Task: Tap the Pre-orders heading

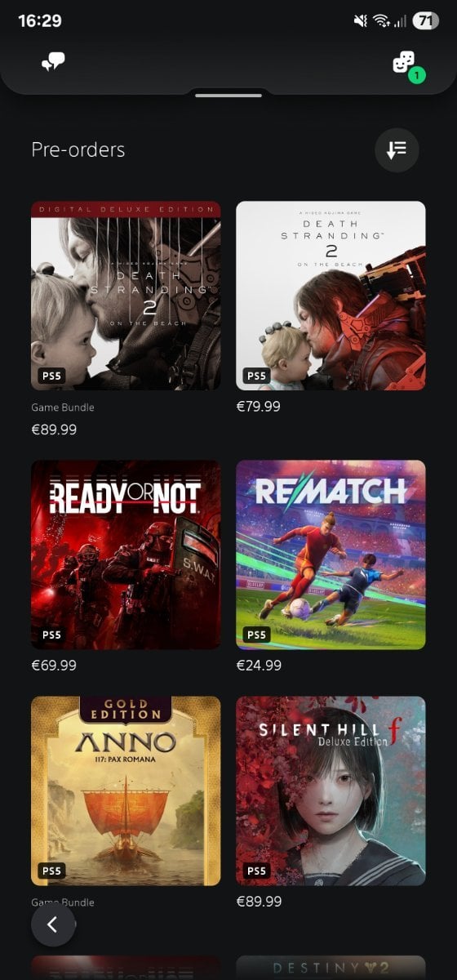Action: click(x=78, y=150)
